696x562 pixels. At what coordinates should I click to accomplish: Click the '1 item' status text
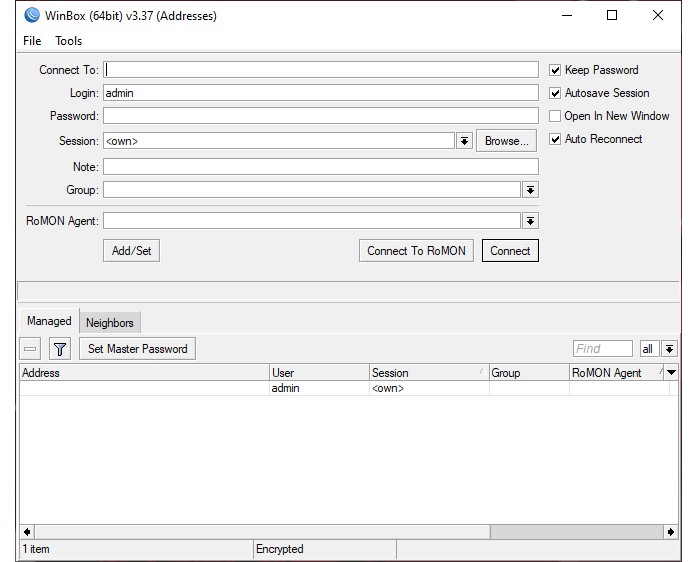(x=36, y=549)
